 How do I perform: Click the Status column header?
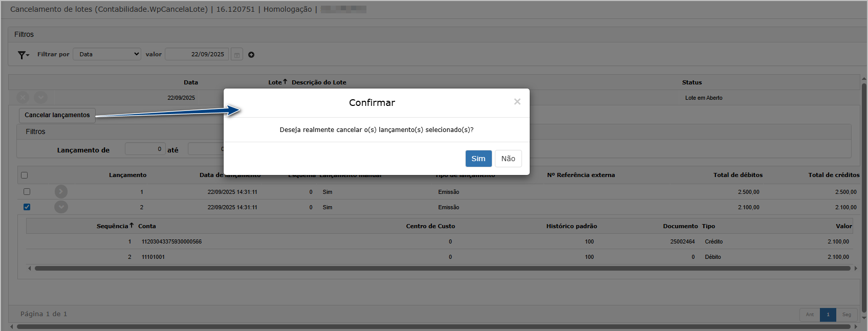click(x=692, y=82)
